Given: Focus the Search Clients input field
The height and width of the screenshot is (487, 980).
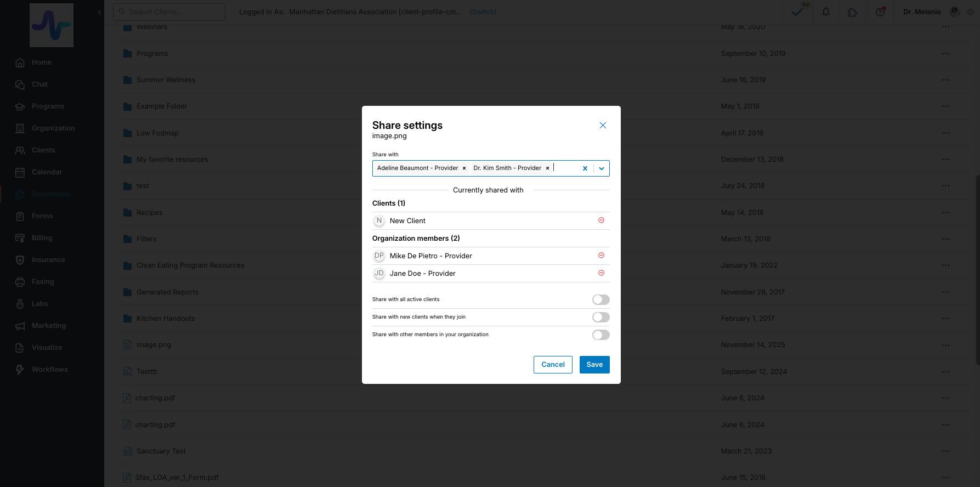Looking at the screenshot, I should pyautogui.click(x=169, y=12).
